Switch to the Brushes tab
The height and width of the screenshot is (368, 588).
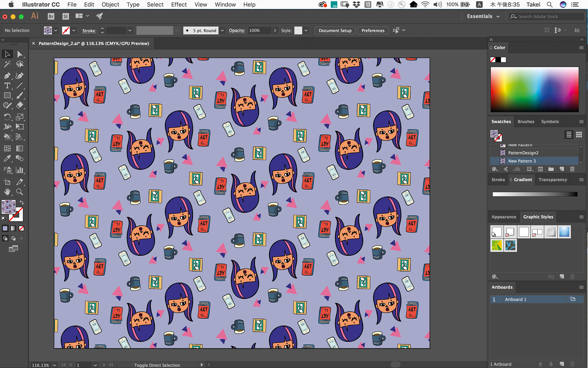[526, 121]
